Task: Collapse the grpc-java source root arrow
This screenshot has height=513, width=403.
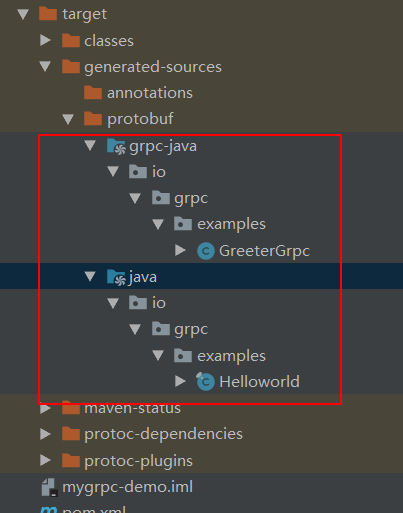Action: (x=90, y=145)
